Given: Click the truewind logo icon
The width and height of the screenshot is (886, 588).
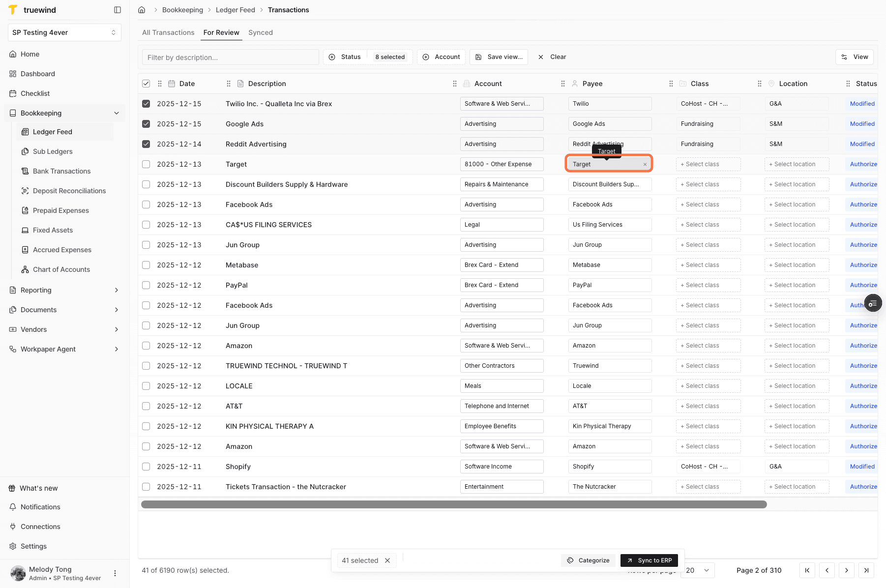Looking at the screenshot, I should tap(13, 10).
